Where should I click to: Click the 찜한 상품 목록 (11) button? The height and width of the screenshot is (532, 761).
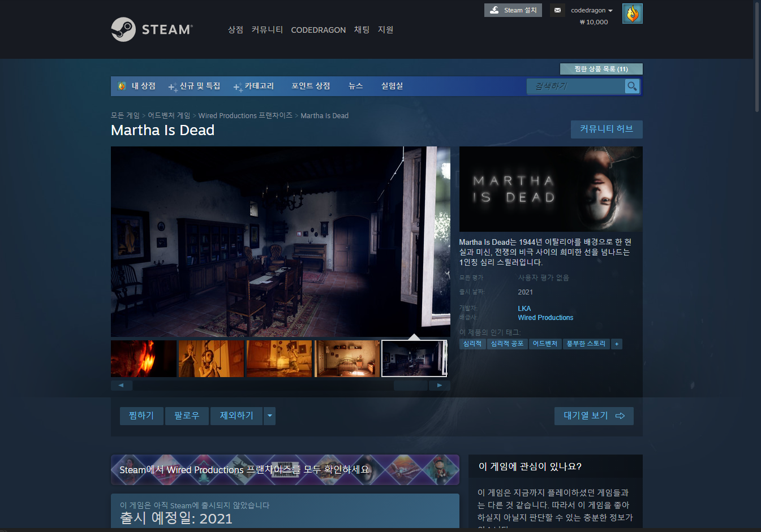click(x=601, y=69)
